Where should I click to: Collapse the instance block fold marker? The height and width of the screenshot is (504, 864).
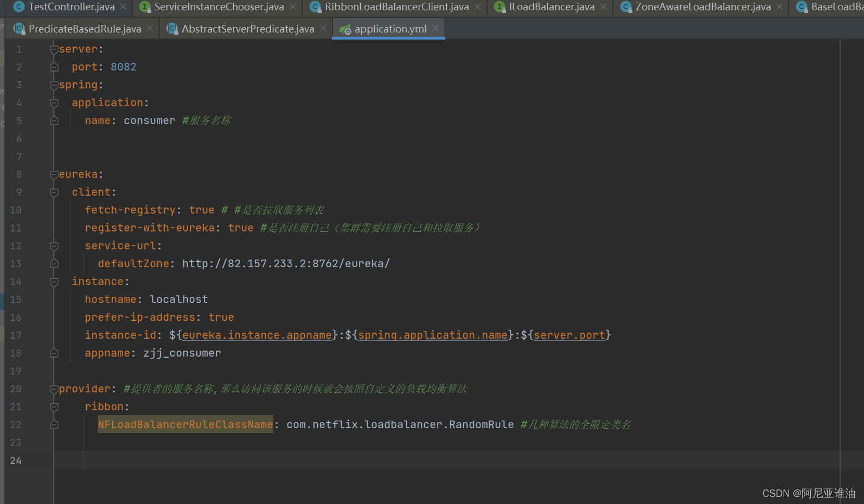pos(54,282)
